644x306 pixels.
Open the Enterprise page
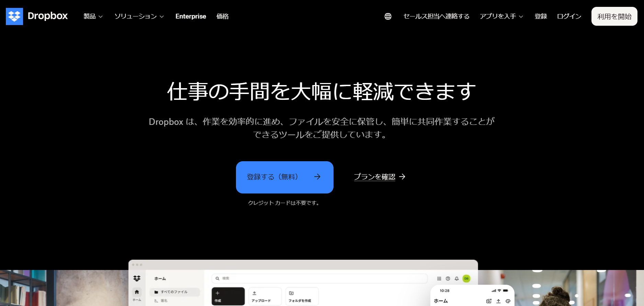191,16
